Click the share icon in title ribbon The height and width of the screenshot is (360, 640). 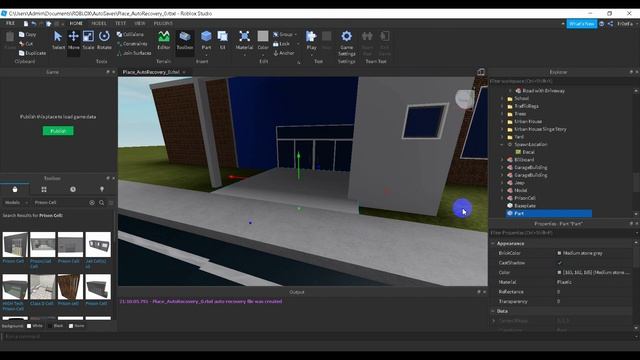pos(610,24)
